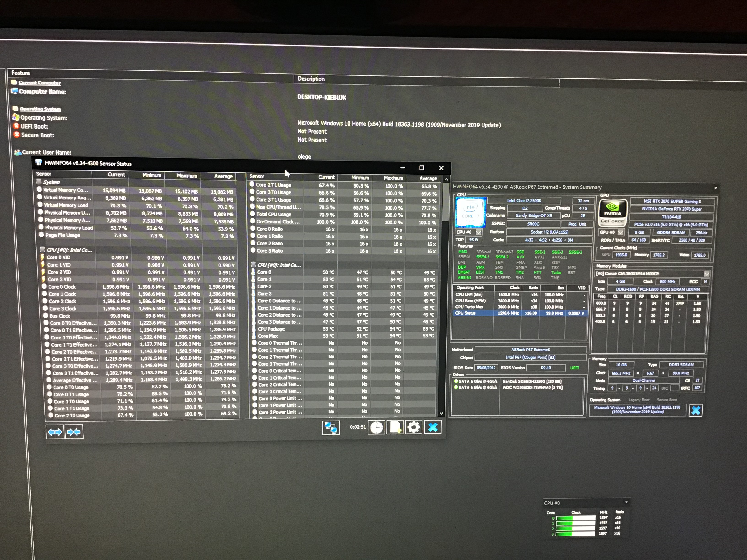Click the clock reset timer icon
The height and width of the screenshot is (560, 747).
pyautogui.click(x=376, y=427)
